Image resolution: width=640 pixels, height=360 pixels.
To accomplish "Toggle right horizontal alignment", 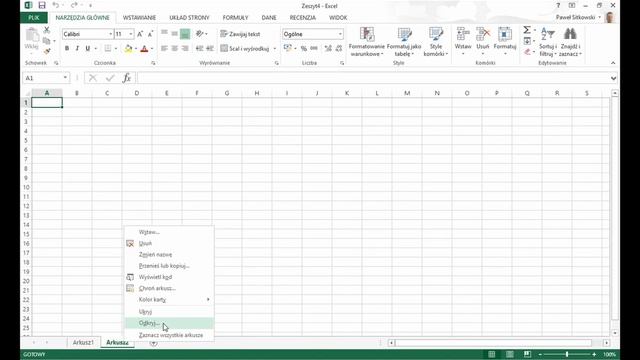I will (x=185, y=49).
